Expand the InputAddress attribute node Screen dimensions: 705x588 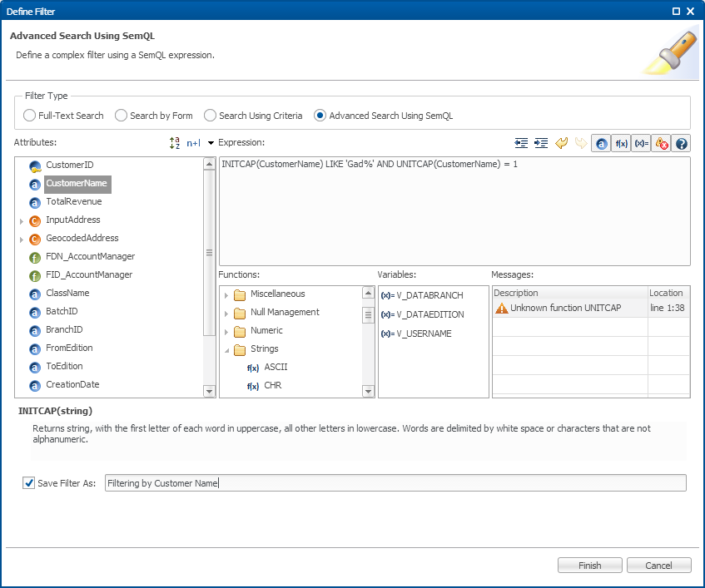22,221
